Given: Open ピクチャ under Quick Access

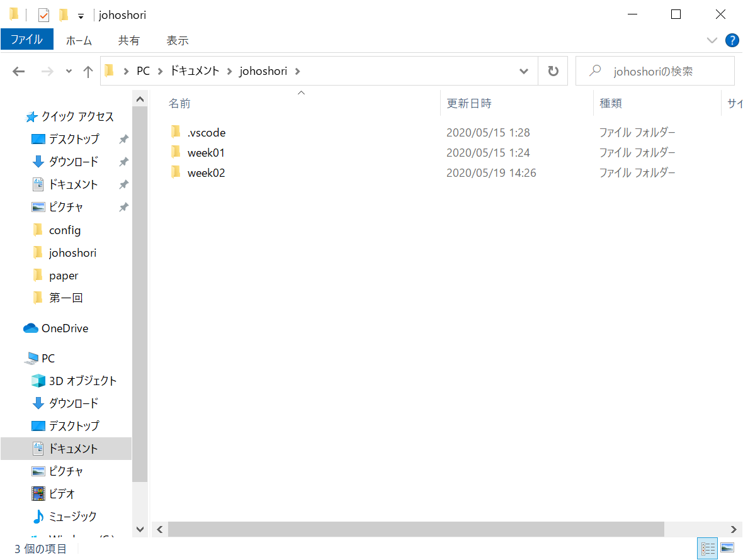Looking at the screenshot, I should tap(66, 208).
